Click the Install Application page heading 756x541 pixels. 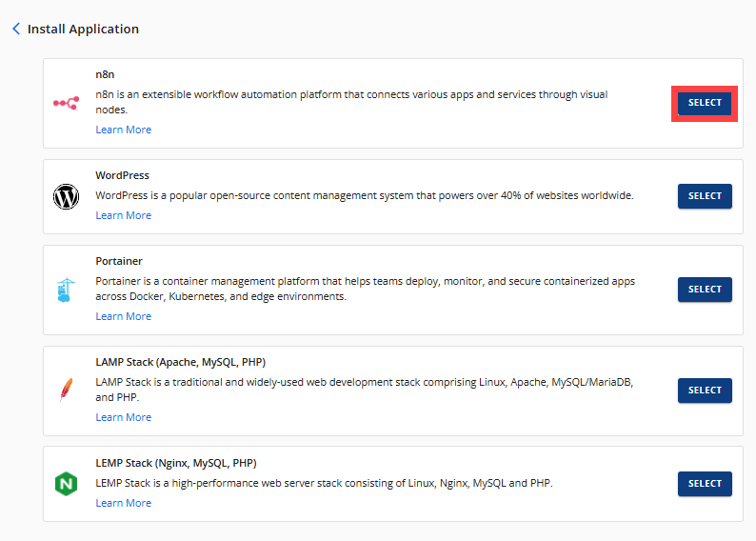click(83, 29)
